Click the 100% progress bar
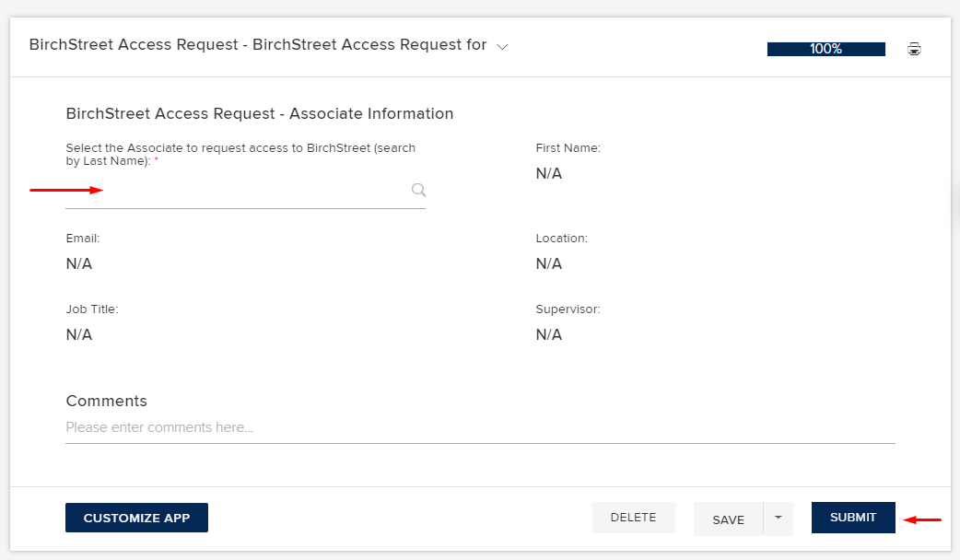Image resolution: width=960 pixels, height=560 pixels. (x=825, y=49)
